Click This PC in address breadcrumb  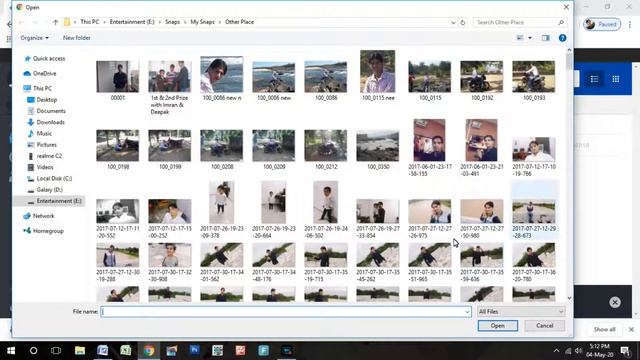coord(89,22)
